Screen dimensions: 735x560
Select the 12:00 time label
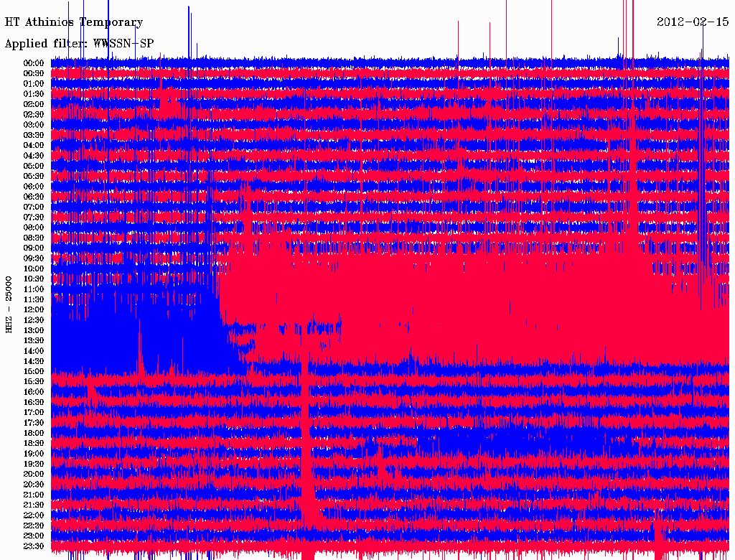click(34, 310)
